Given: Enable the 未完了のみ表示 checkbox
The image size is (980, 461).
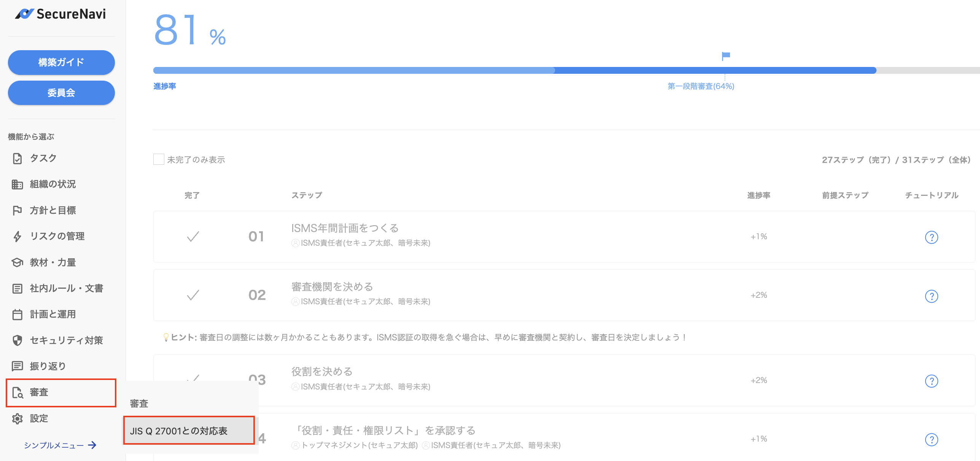Looking at the screenshot, I should 158,159.
